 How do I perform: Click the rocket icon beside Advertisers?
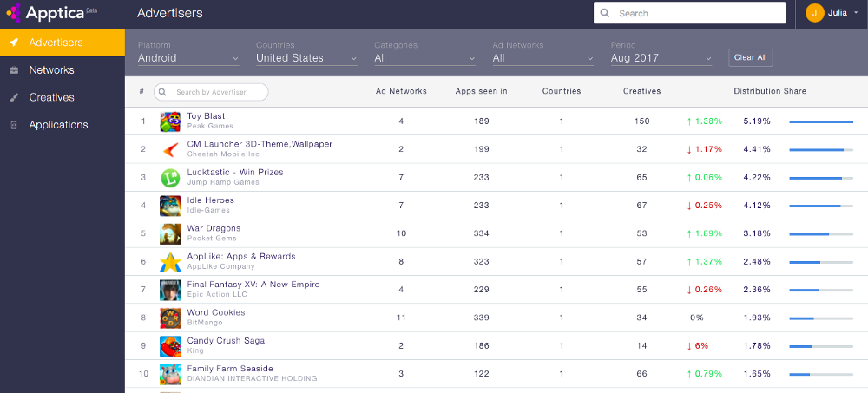click(14, 43)
